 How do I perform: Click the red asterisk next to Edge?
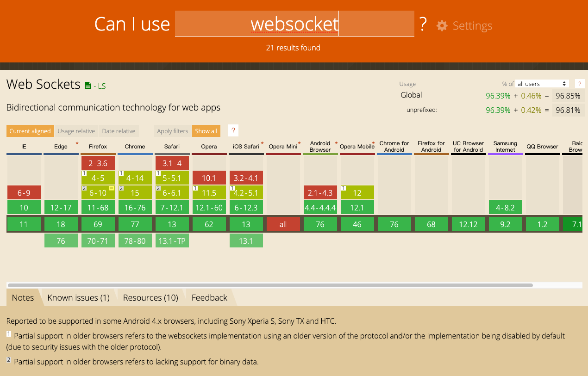77,144
